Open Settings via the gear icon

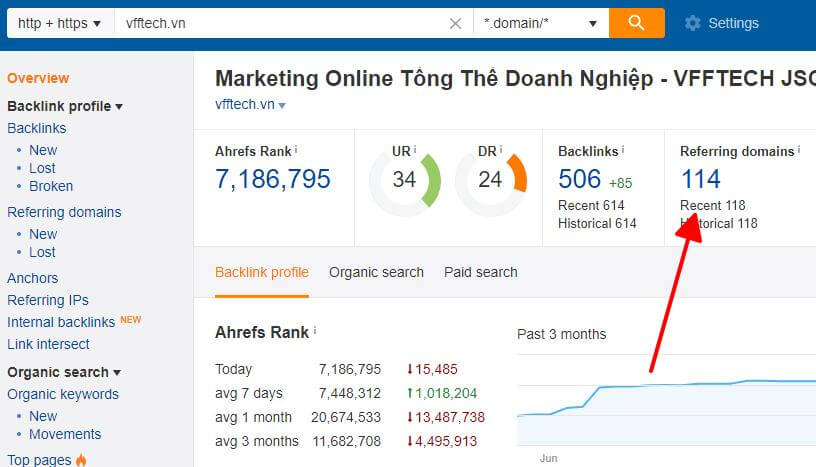[x=692, y=23]
